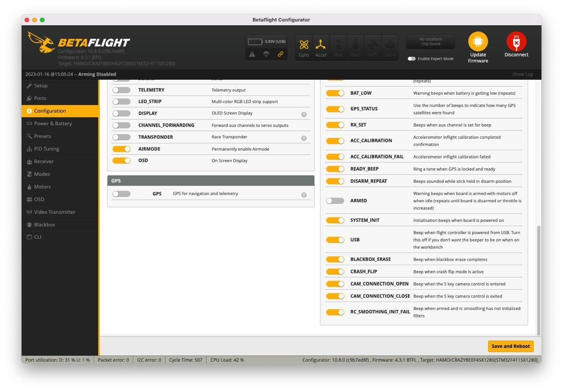The height and width of the screenshot is (392, 563).
Task: Click the Cycle Time: 507 status text
Action: point(185,360)
